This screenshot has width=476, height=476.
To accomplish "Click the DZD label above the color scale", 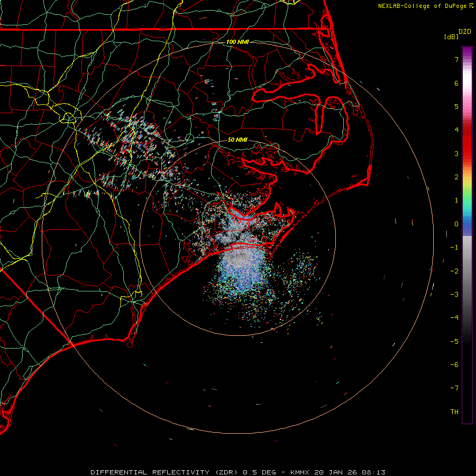I will (464, 32).
